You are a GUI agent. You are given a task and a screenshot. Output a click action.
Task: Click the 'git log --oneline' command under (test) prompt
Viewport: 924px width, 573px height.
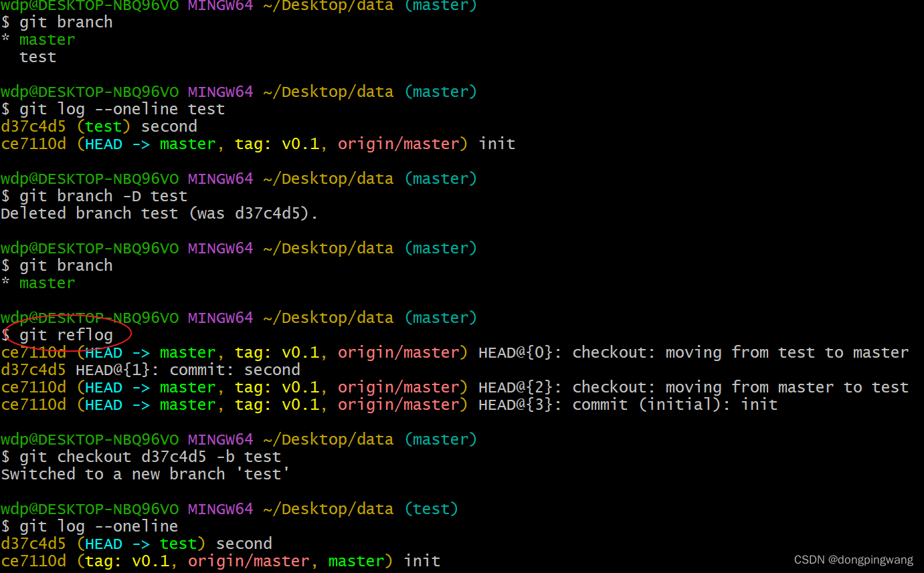[98, 526]
